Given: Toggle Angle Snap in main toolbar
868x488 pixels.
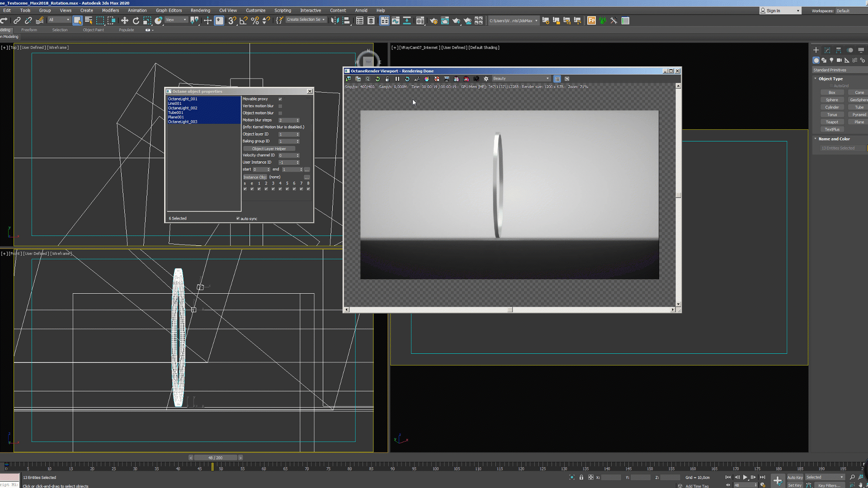Looking at the screenshot, I should pos(243,20).
